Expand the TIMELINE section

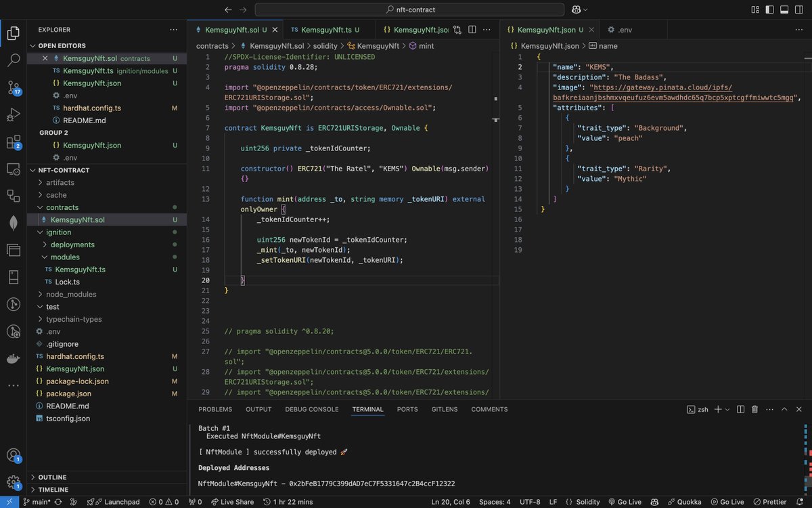click(x=53, y=489)
